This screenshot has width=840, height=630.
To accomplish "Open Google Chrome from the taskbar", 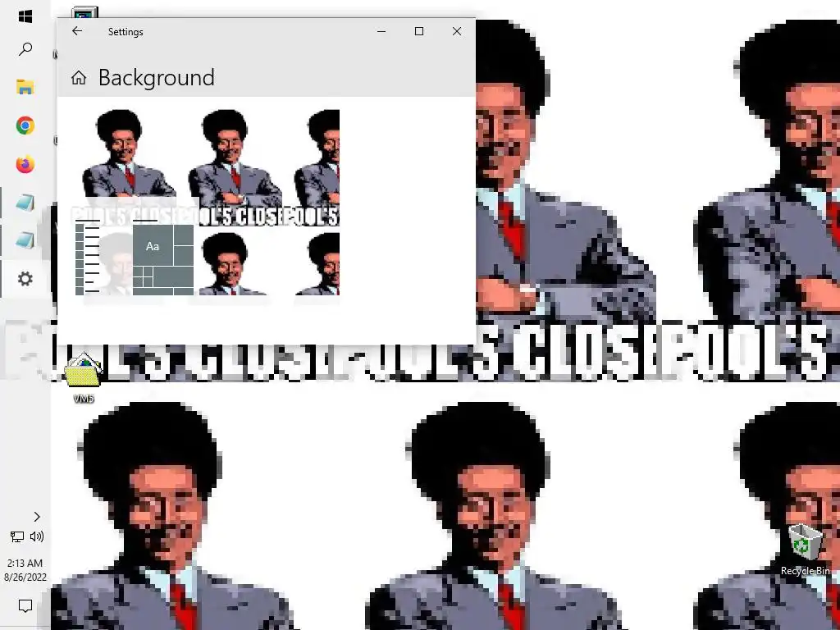I will click(25, 126).
